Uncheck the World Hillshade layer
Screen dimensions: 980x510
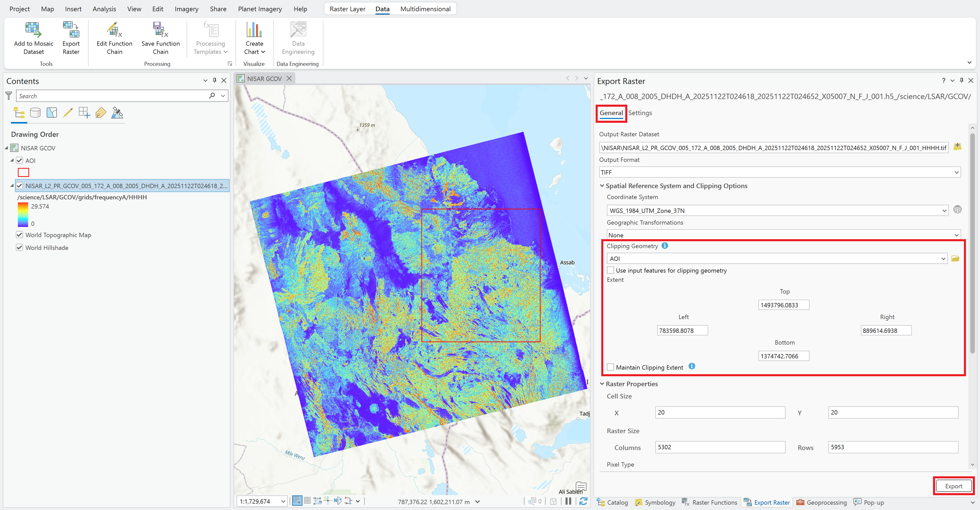tap(19, 247)
